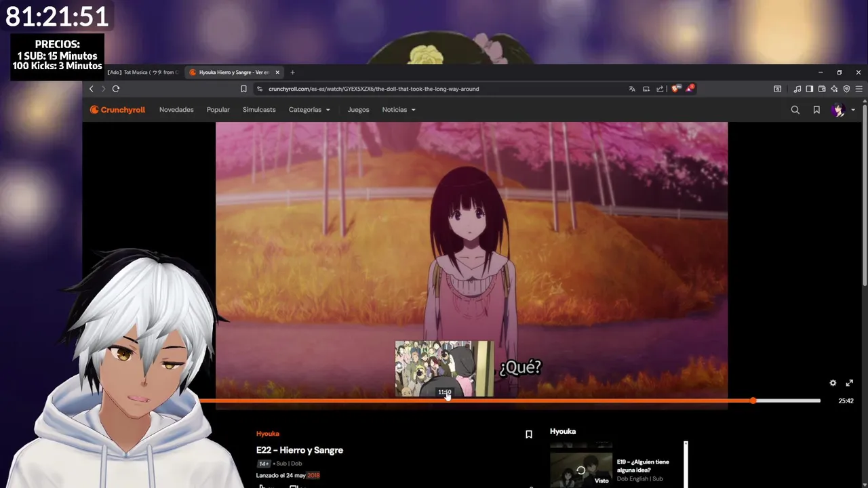Go back with the browser back arrow

click(91, 89)
